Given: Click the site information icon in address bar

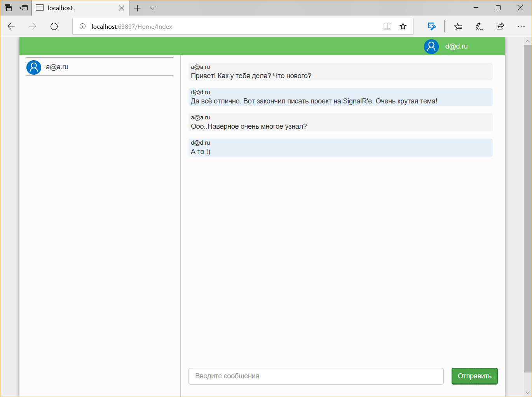Looking at the screenshot, I should 82,26.
